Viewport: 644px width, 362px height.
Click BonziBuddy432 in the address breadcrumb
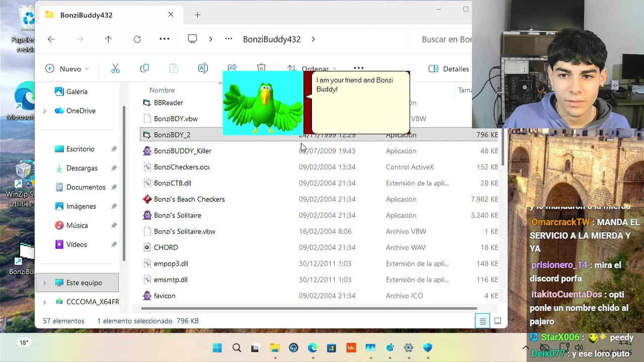pos(272,39)
